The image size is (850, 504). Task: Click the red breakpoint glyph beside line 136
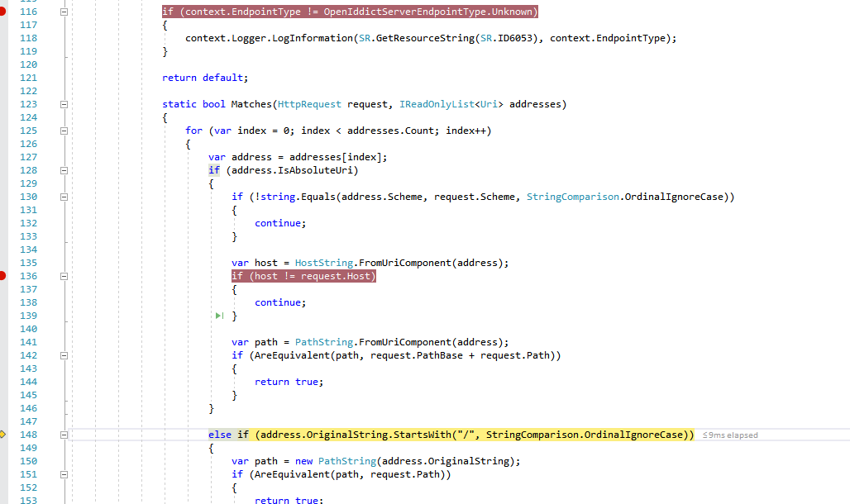tap(3, 275)
